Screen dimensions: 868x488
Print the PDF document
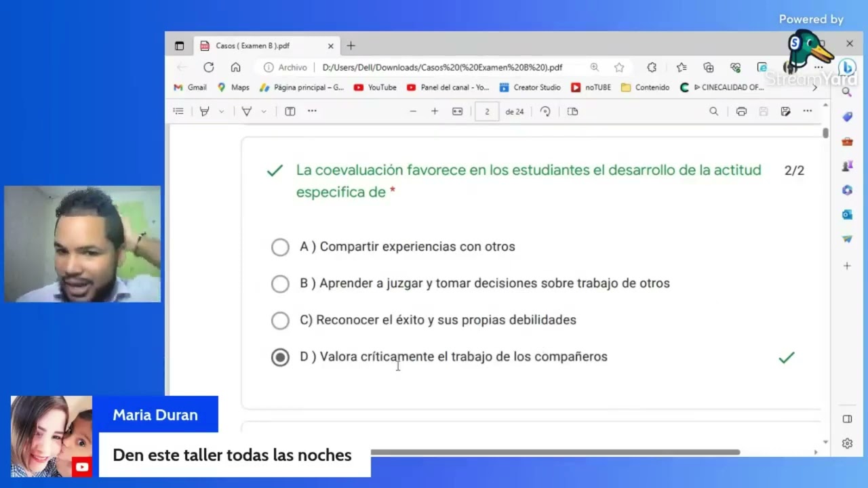(741, 111)
